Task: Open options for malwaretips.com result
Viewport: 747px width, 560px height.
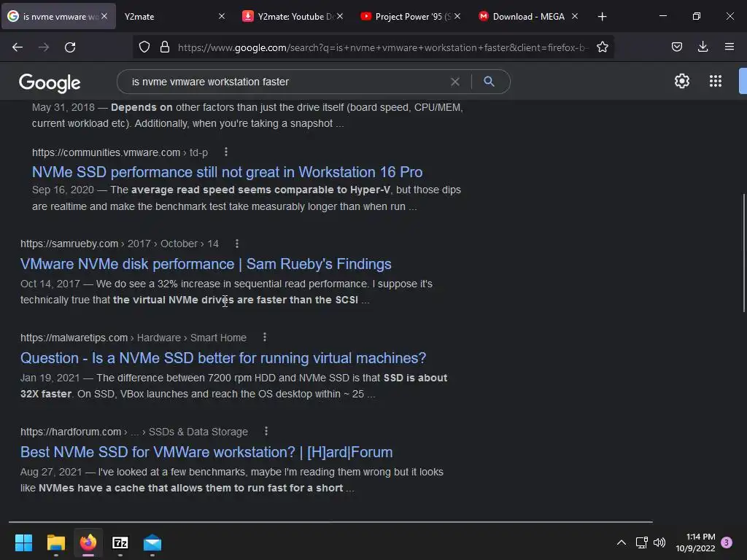Action: click(x=265, y=337)
